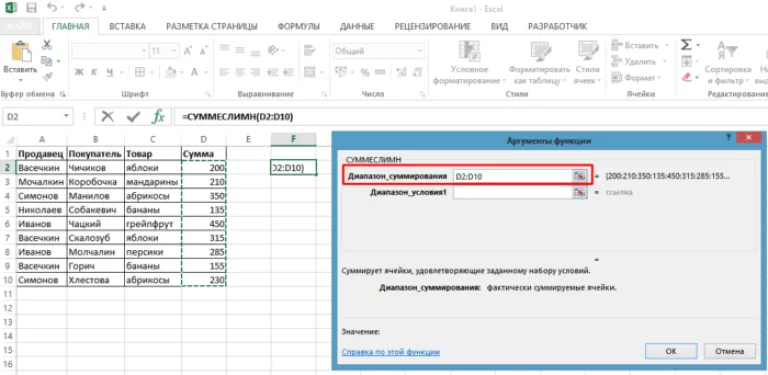
Task: Confirm function arguments with ОК
Action: [x=671, y=351]
